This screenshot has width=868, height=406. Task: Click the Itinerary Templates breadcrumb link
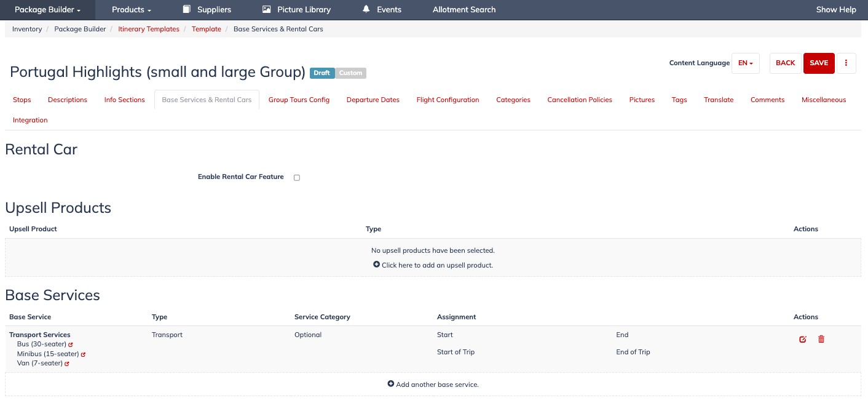(x=149, y=29)
